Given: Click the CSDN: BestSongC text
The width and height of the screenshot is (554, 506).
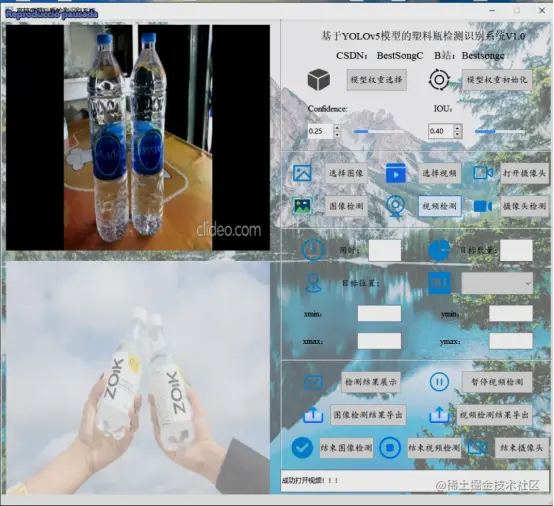Looking at the screenshot, I should (379, 55).
